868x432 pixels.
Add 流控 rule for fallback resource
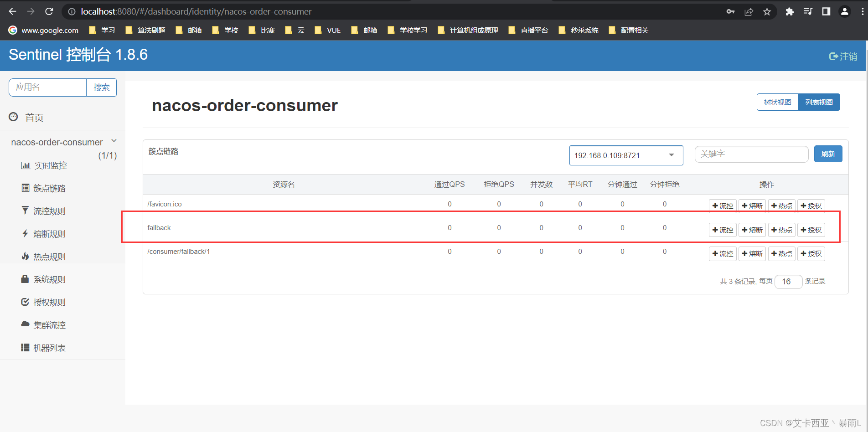coord(723,230)
